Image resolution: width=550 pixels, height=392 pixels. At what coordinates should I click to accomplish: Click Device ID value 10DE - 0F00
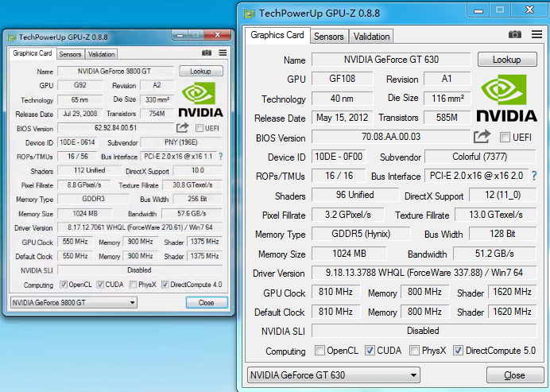click(x=339, y=157)
